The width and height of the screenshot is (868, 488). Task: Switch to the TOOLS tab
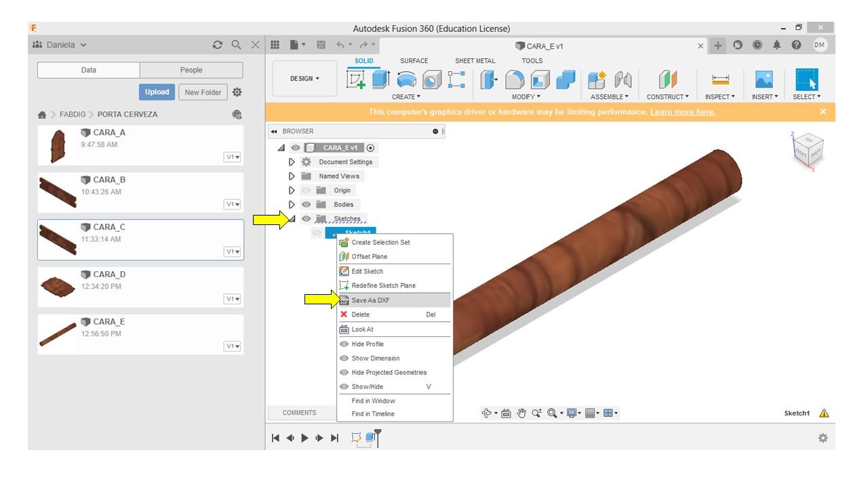(x=532, y=61)
